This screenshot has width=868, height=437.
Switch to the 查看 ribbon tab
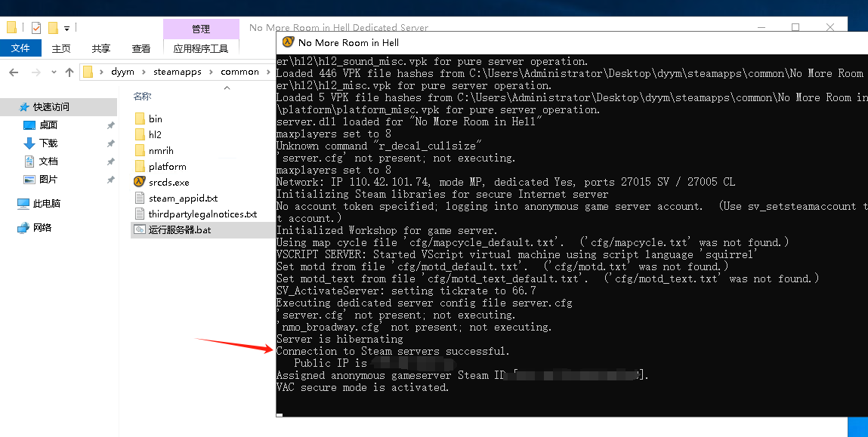click(141, 48)
